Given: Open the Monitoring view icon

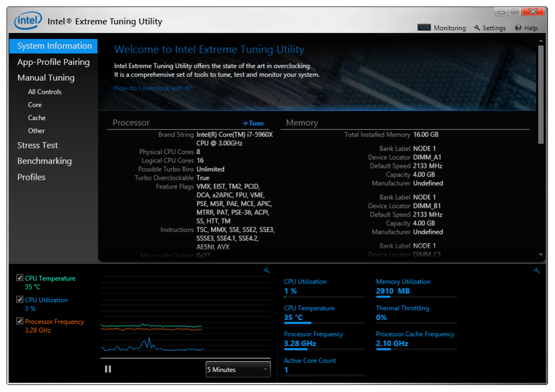Looking at the screenshot, I should (424, 28).
